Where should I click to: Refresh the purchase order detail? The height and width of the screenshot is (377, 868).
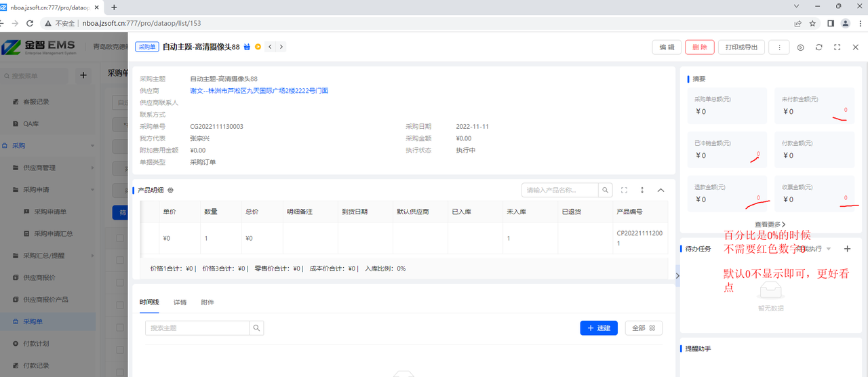pyautogui.click(x=819, y=47)
